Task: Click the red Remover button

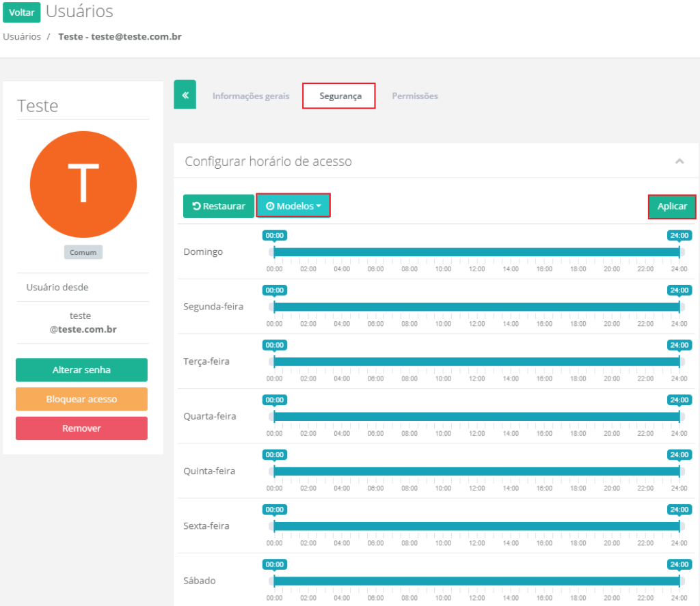Action: click(82, 428)
